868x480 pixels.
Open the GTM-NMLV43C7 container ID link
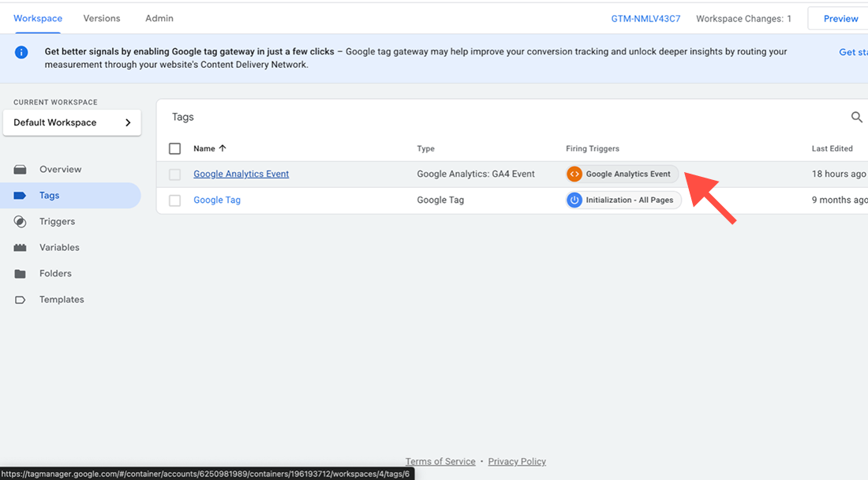click(645, 18)
